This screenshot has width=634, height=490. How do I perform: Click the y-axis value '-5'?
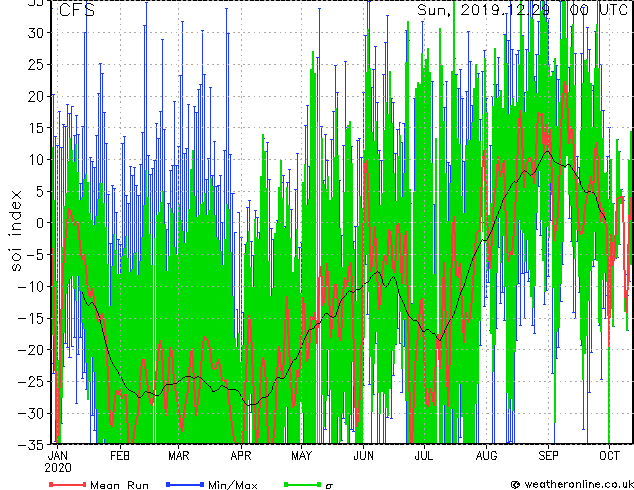click(x=35, y=255)
